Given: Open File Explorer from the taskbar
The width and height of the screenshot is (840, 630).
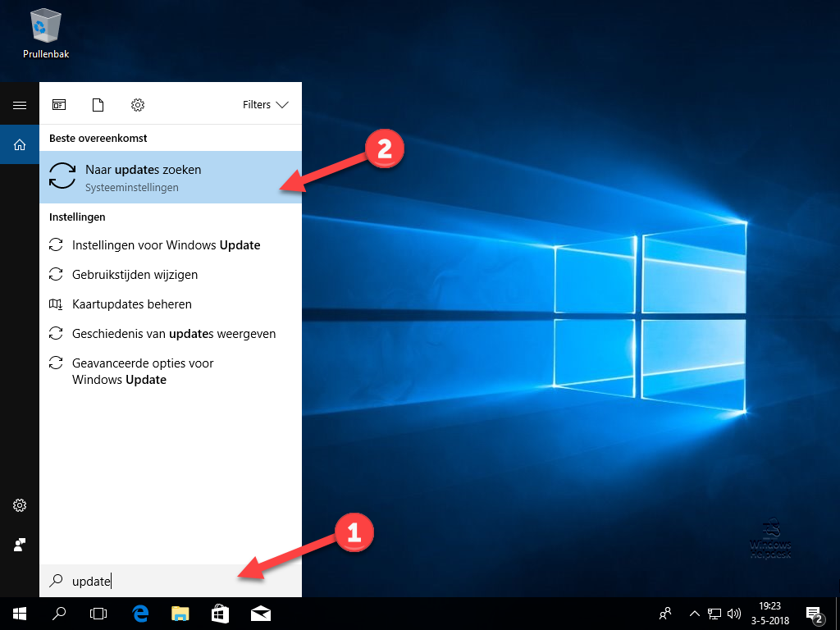Looking at the screenshot, I should [180, 614].
